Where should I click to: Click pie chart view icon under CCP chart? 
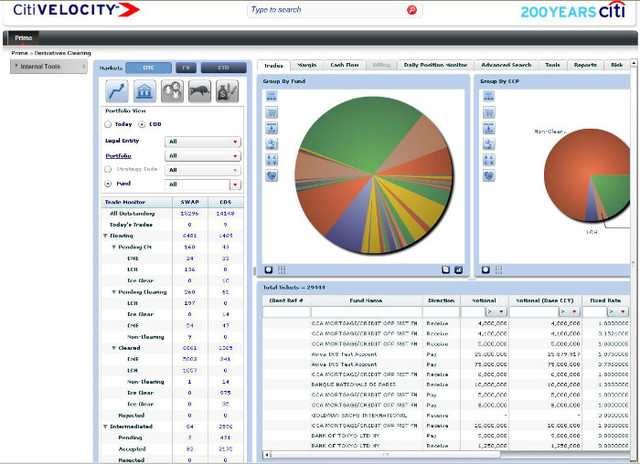click(485, 270)
